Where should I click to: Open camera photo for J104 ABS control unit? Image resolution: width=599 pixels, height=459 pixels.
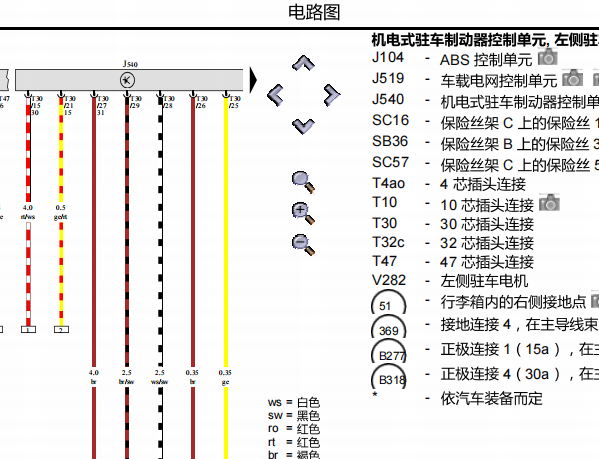pyautogui.click(x=547, y=57)
